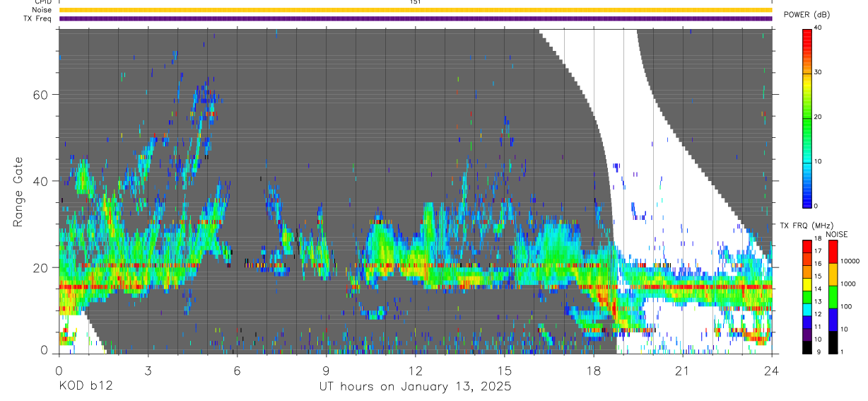Image resolution: width=868 pixels, height=401 pixels.
Task: Click the 6 tick on UT hours axis
Action: tap(237, 371)
